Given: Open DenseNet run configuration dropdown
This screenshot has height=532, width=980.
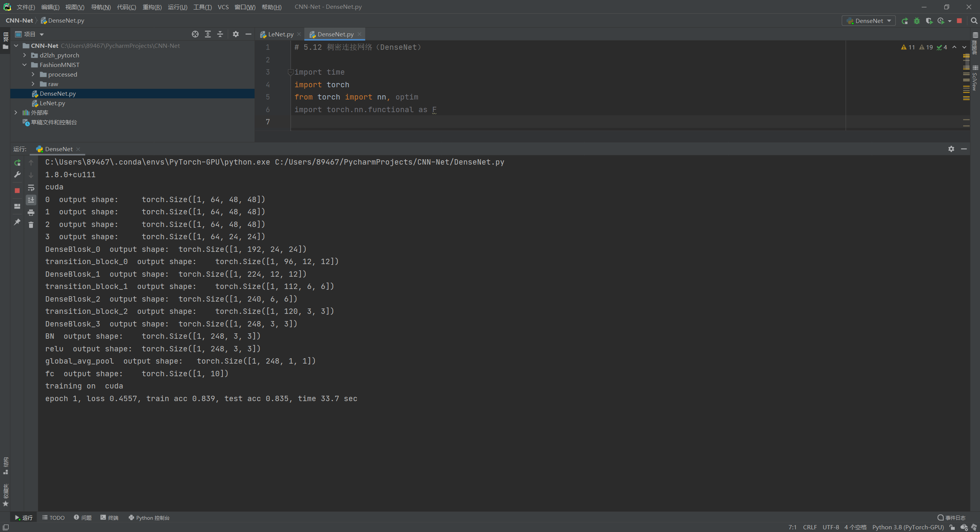Looking at the screenshot, I should pyautogui.click(x=869, y=21).
